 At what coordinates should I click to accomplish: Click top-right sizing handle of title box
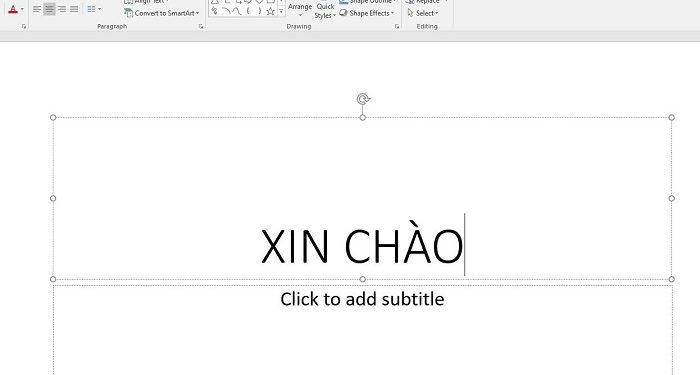tap(671, 117)
